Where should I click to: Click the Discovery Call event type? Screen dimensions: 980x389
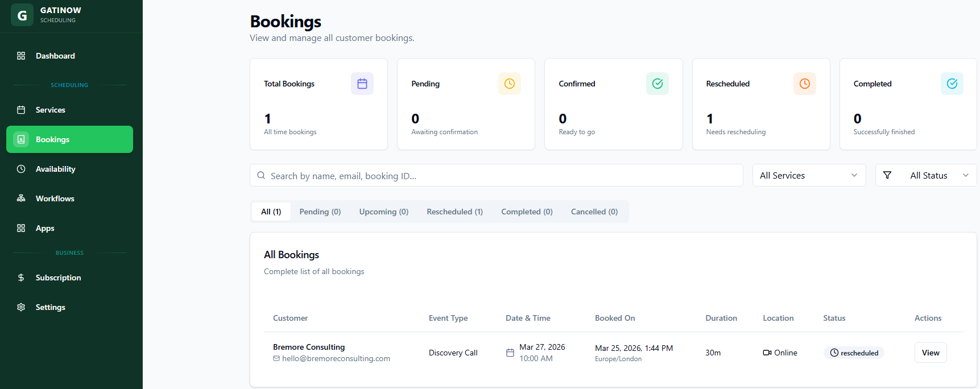[x=453, y=353]
